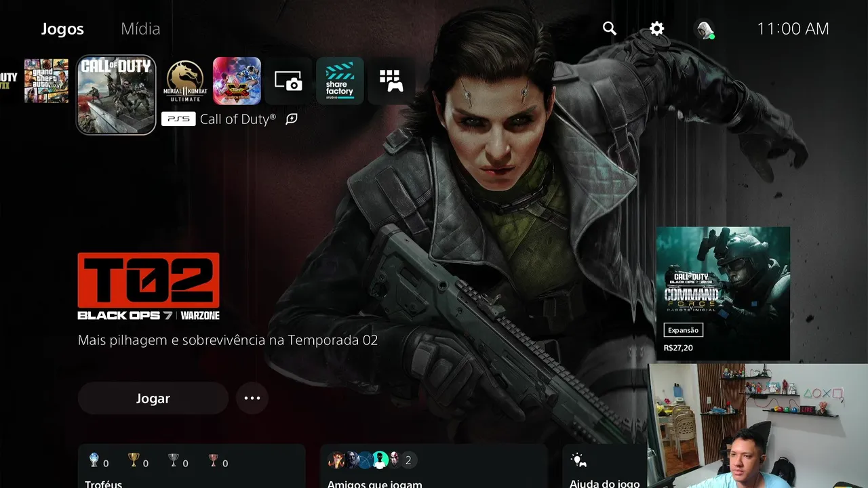Open the Amigos que jogam card

tap(433, 466)
